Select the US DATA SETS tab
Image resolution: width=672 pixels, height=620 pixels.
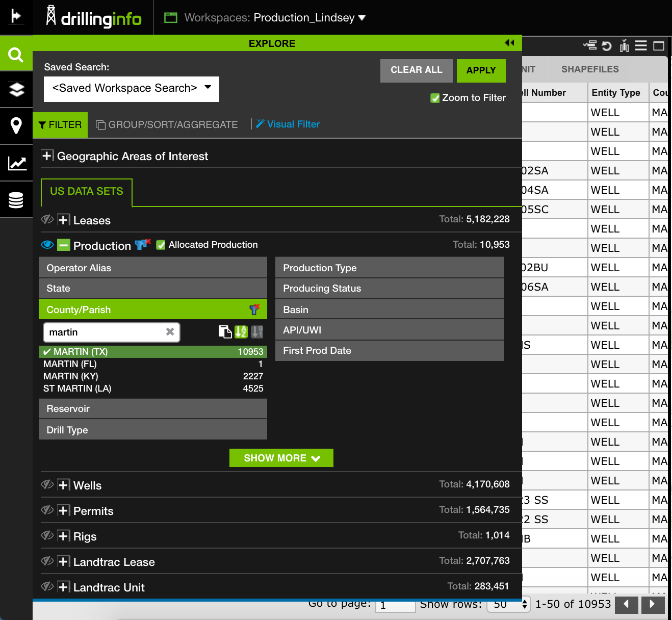(87, 192)
